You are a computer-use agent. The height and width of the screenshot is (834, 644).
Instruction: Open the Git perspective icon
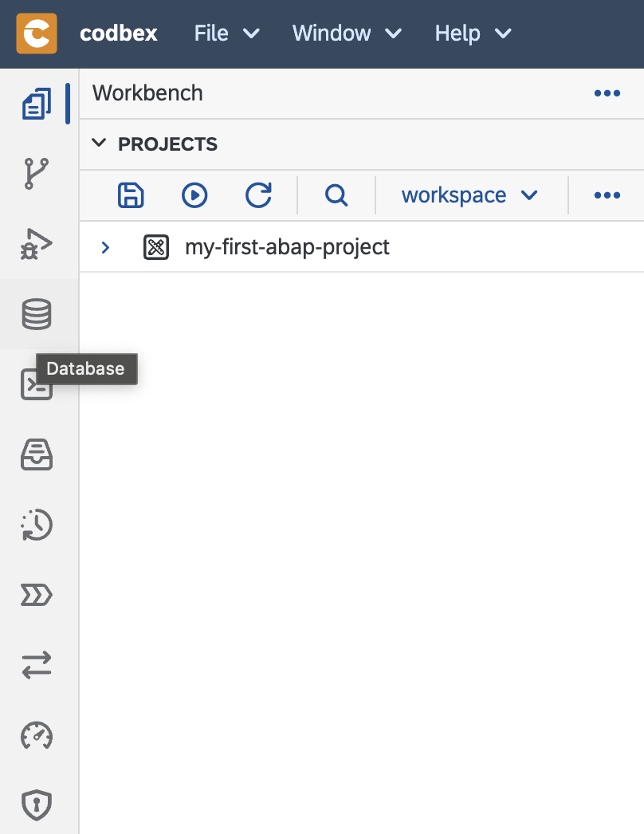[x=37, y=173]
